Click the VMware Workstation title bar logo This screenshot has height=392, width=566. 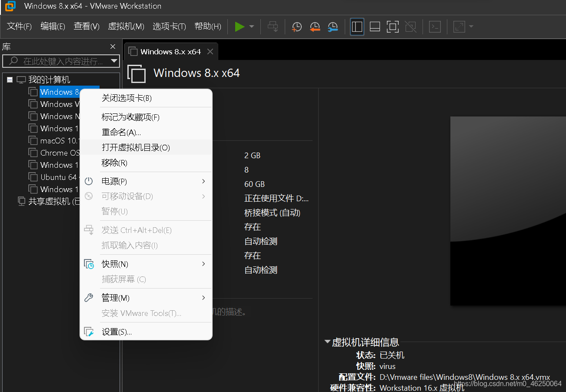click(10, 6)
